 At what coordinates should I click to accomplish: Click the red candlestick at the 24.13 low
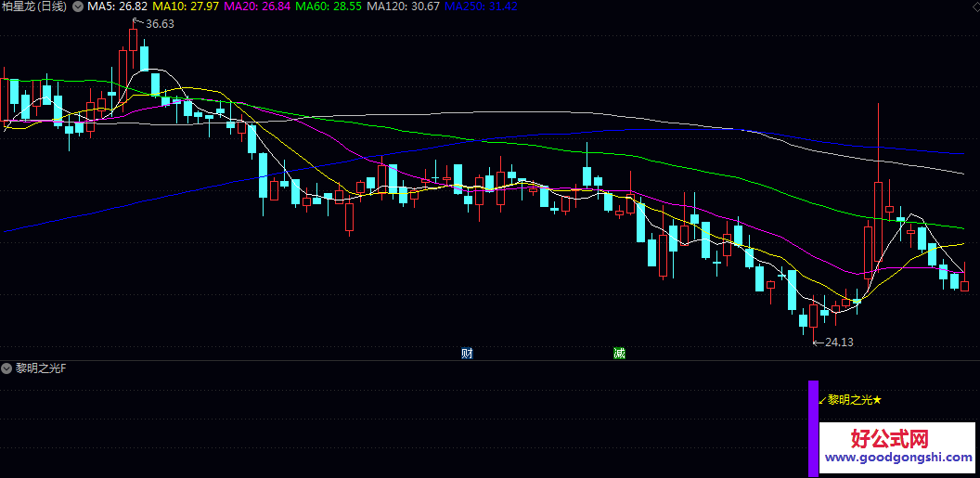[x=813, y=318]
